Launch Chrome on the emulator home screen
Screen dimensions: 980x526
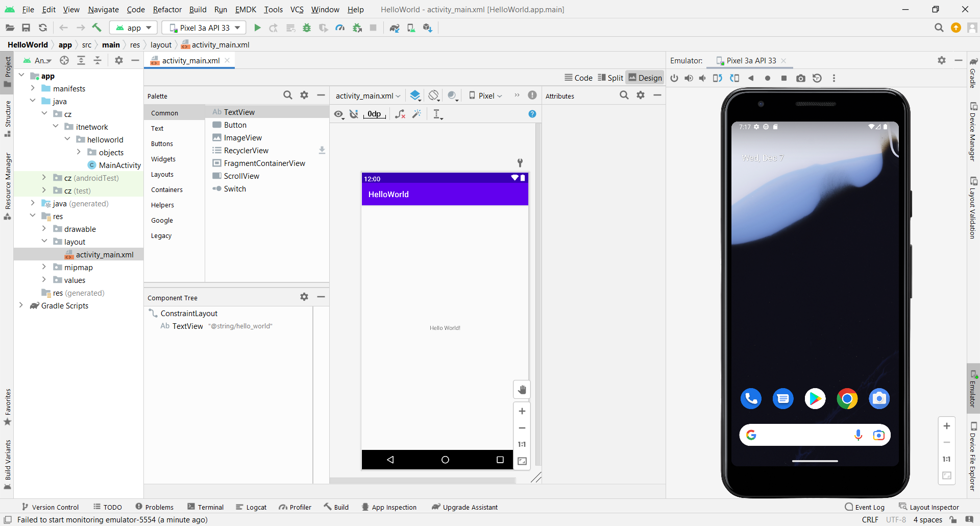click(847, 398)
